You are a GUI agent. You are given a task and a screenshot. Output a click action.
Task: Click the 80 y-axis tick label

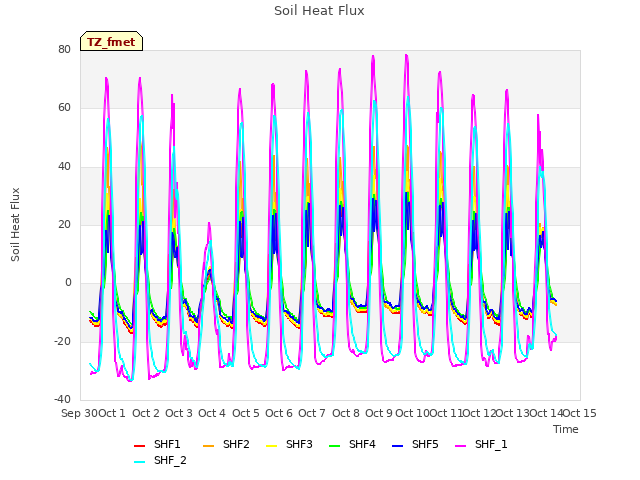pyautogui.click(x=64, y=49)
